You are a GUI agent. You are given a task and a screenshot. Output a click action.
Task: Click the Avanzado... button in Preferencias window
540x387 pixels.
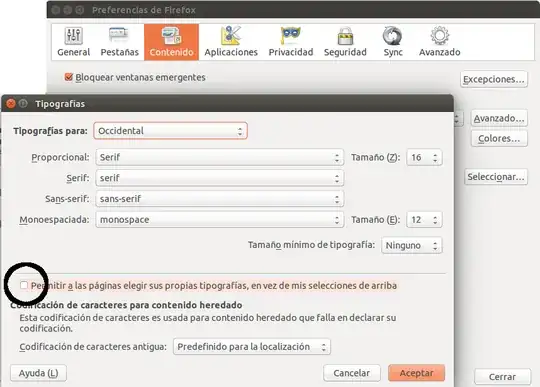pyautogui.click(x=499, y=118)
